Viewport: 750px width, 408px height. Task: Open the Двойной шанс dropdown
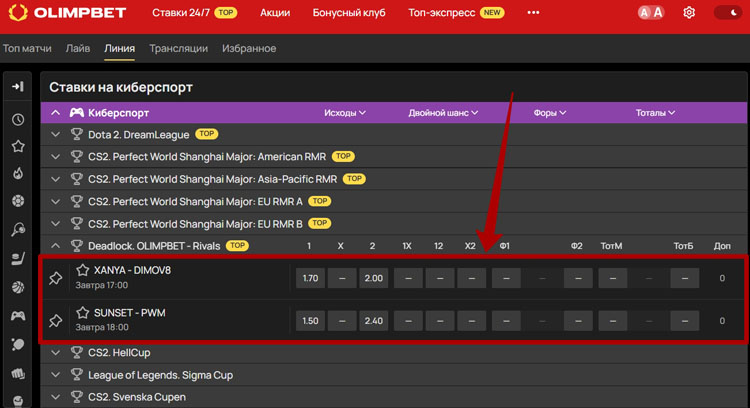[443, 113]
